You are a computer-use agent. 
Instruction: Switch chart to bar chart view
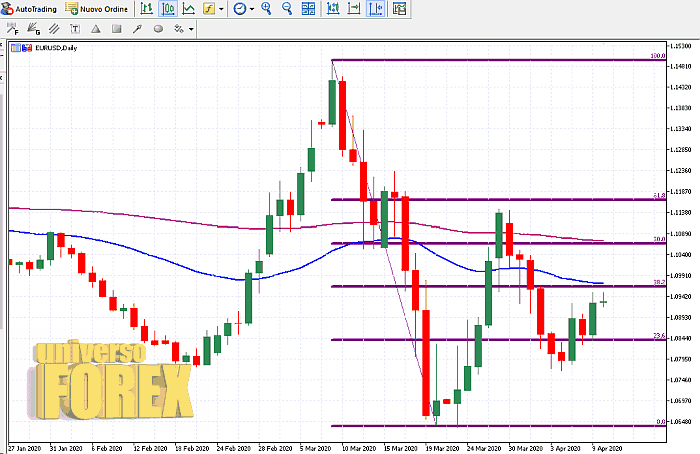(147, 8)
